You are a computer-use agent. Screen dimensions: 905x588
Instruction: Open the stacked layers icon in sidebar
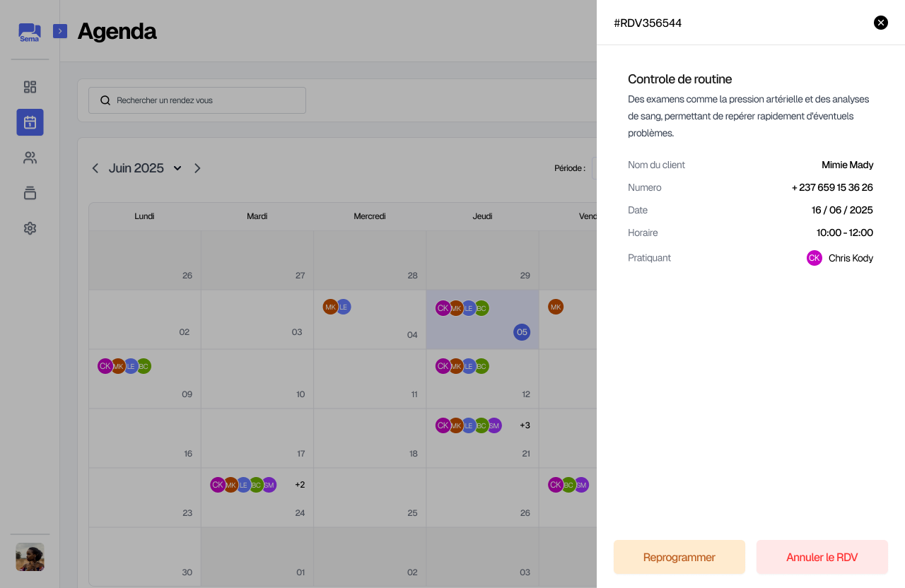pos(30,193)
